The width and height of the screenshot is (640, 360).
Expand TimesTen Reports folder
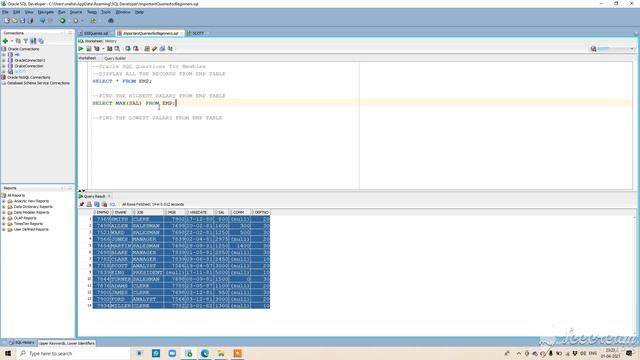(4, 224)
